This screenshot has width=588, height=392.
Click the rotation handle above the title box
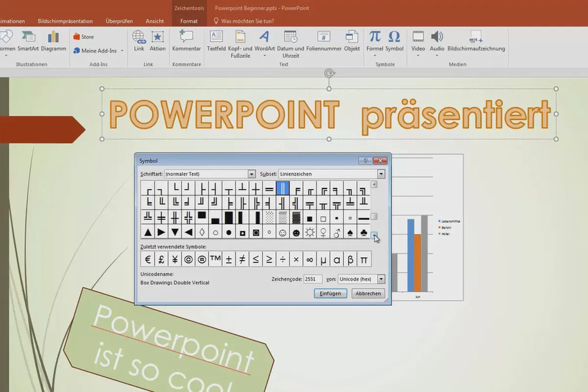(x=329, y=73)
